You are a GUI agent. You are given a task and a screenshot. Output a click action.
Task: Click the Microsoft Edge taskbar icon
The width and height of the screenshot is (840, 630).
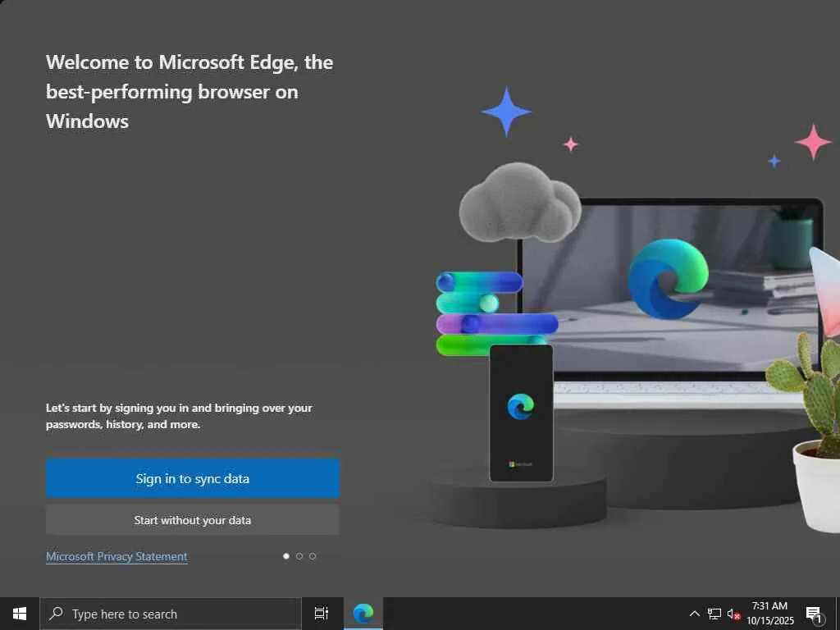(x=363, y=614)
